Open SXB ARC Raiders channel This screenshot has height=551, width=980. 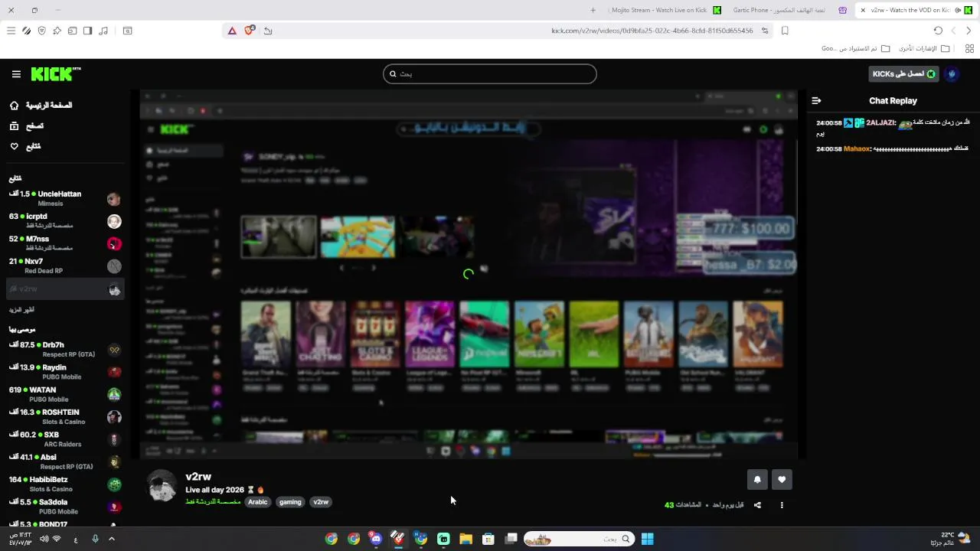[65, 439]
